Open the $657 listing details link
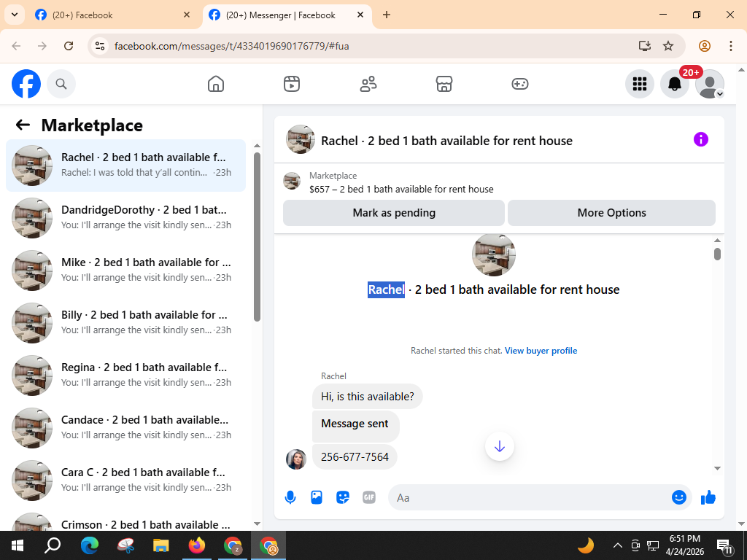Image resolution: width=747 pixels, height=560 pixels. tap(401, 189)
